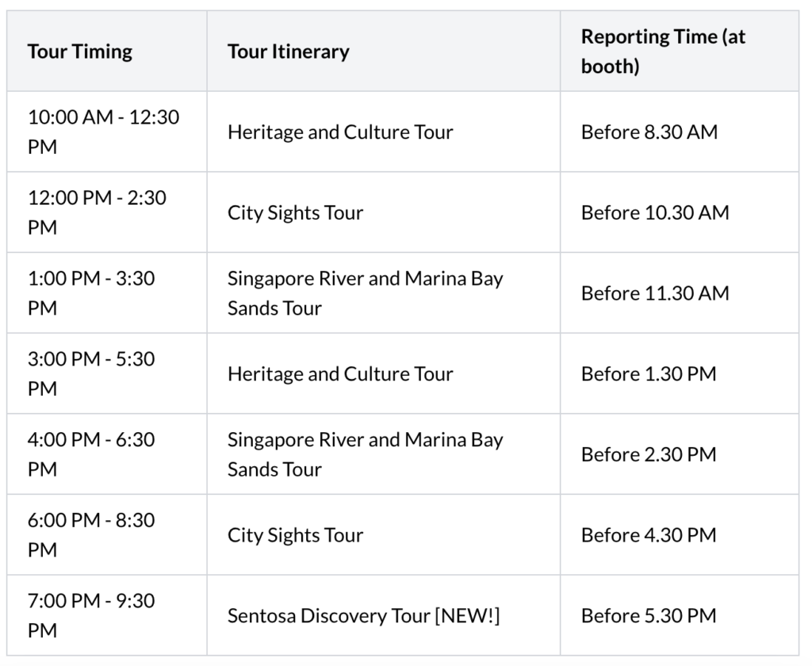
Task: Click the Tour Timing column header
Action: tap(80, 52)
